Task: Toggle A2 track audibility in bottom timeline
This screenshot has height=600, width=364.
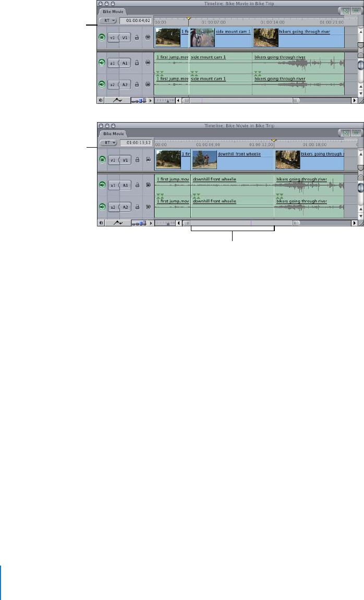Action: coord(102,207)
